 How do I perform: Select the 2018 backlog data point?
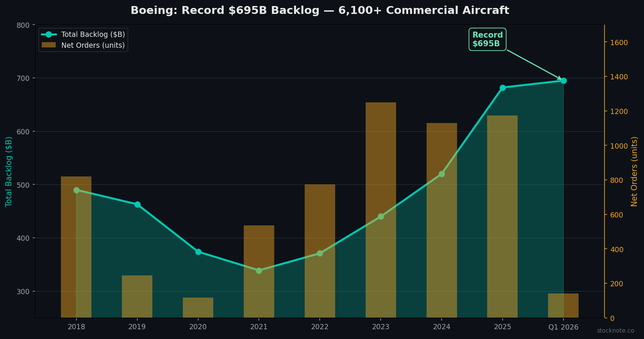point(76,190)
